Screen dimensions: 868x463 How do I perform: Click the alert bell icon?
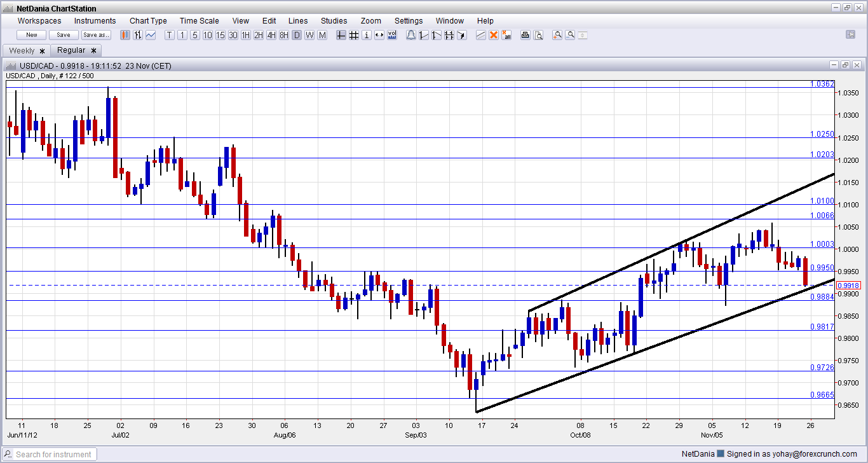click(x=410, y=35)
